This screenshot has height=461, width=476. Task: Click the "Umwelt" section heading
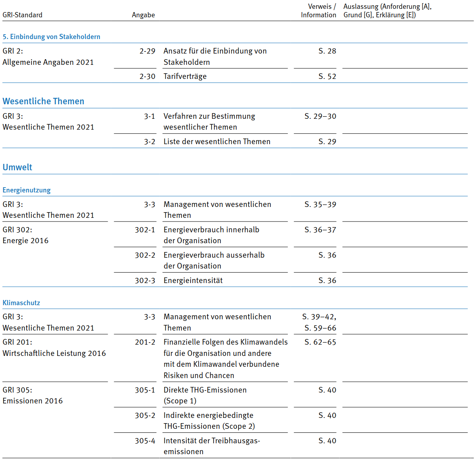point(17,167)
